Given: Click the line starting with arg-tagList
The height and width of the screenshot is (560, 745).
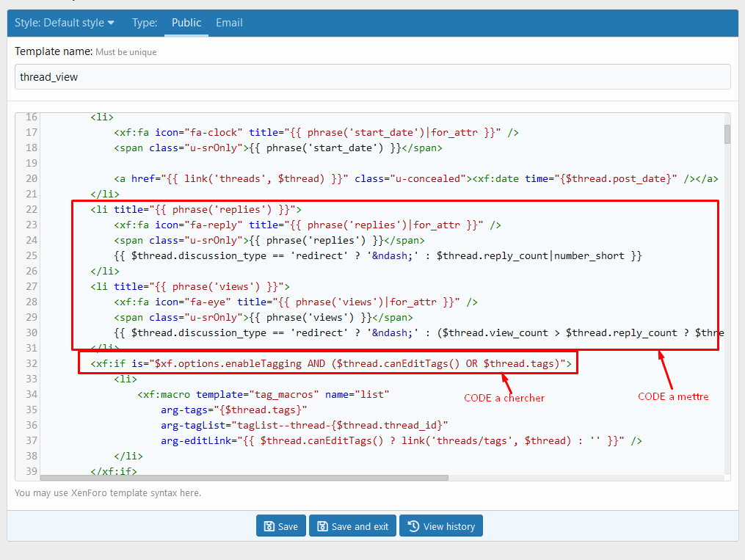Looking at the screenshot, I should (304, 425).
